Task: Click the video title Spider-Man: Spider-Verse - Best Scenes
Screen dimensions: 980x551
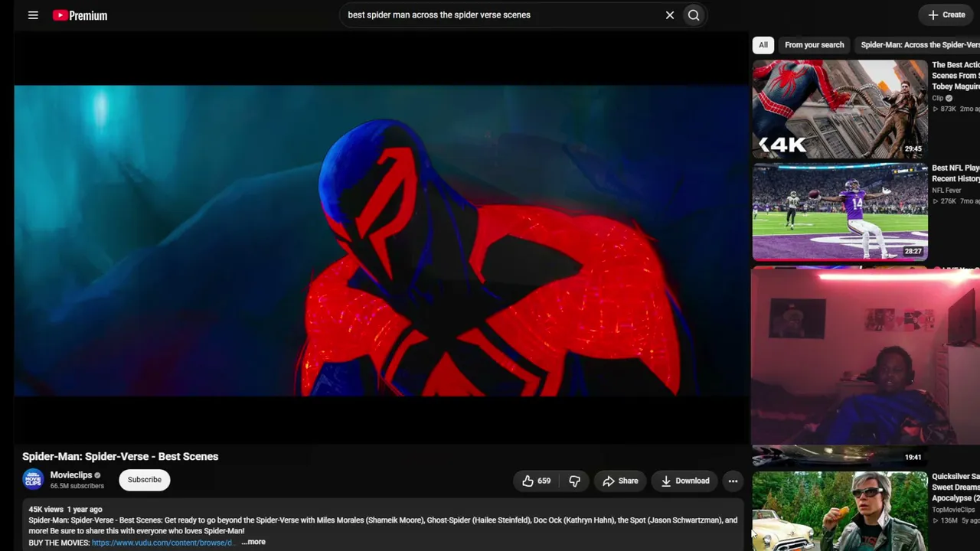Action: tap(120, 456)
